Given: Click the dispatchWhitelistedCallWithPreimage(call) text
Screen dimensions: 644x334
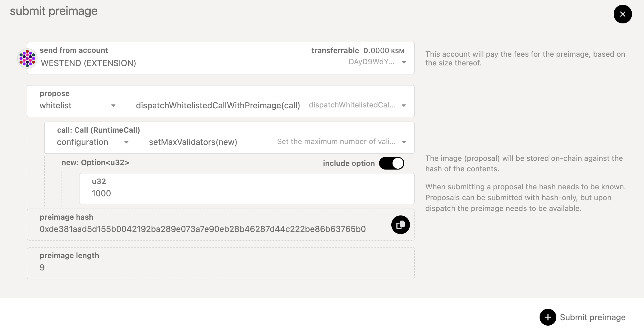Looking at the screenshot, I should tap(218, 105).
